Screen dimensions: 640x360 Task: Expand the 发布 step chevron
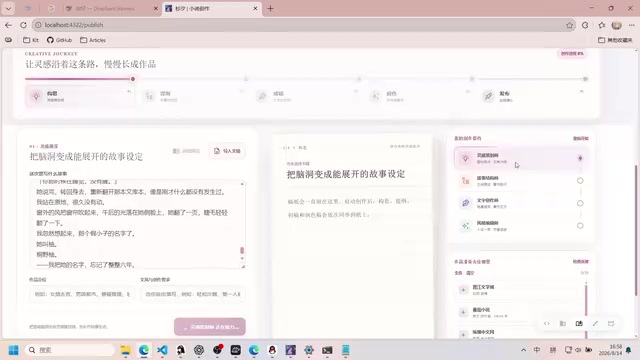tap(582, 91)
